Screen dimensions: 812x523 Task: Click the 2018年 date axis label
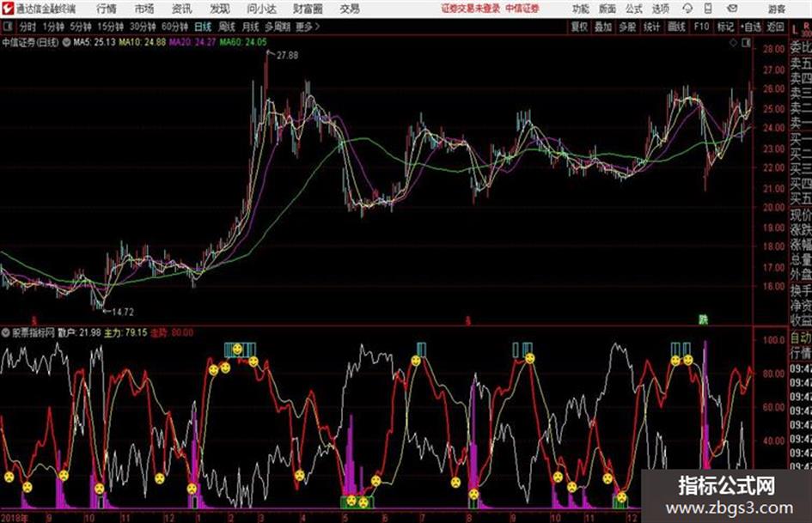point(15,518)
